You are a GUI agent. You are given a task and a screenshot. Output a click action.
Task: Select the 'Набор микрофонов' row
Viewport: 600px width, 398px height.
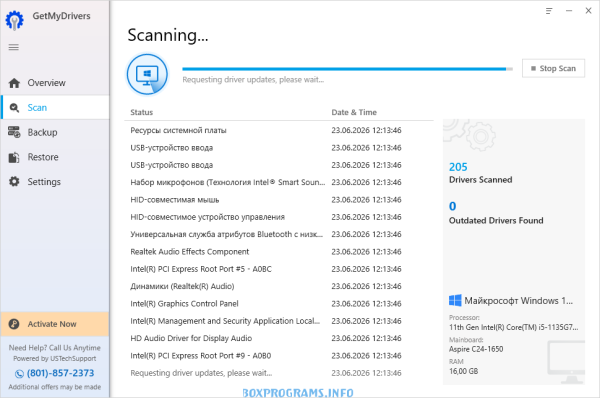[279, 183]
